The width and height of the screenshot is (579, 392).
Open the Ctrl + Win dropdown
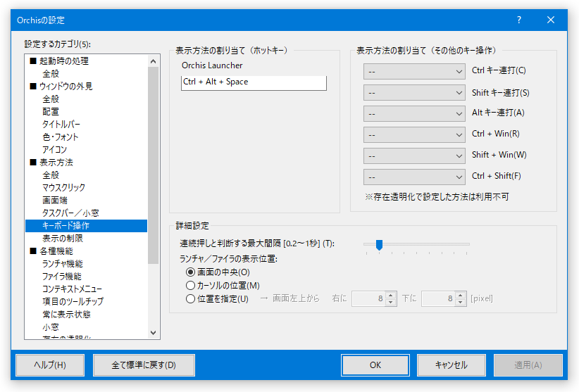[x=414, y=134]
